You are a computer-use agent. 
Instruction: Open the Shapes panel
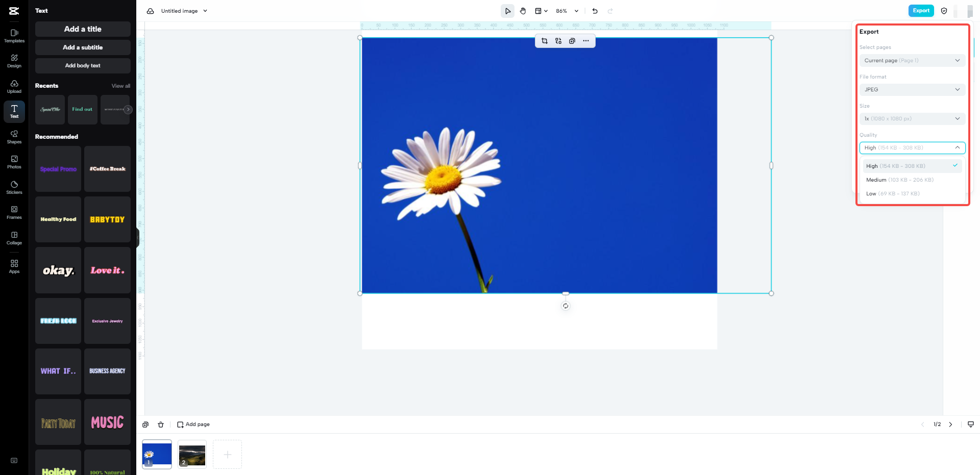[x=14, y=137]
